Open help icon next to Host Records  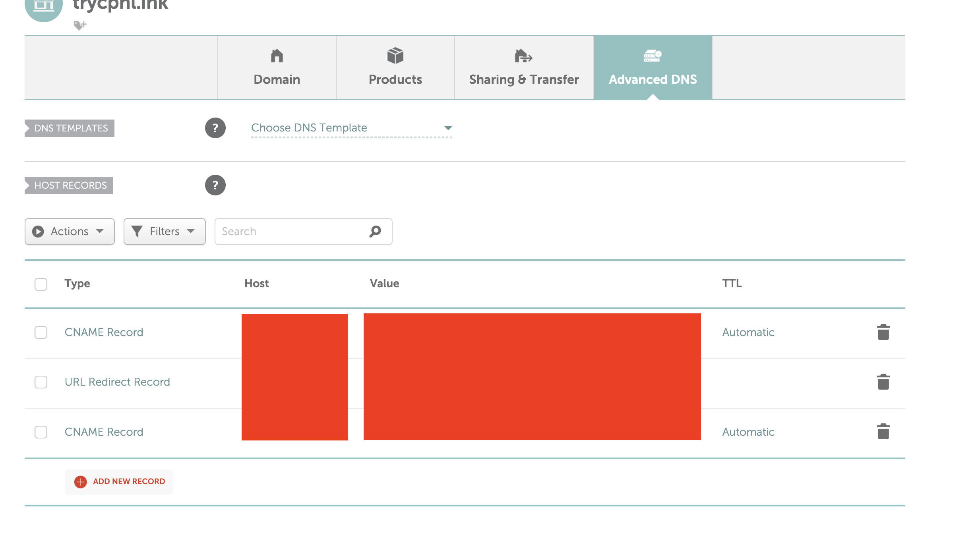pyautogui.click(x=215, y=185)
